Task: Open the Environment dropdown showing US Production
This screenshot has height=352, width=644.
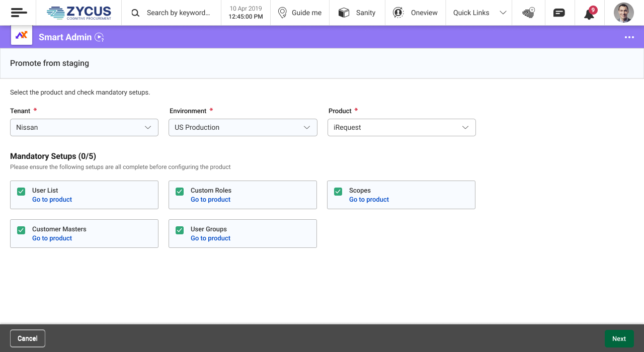Action: click(243, 128)
